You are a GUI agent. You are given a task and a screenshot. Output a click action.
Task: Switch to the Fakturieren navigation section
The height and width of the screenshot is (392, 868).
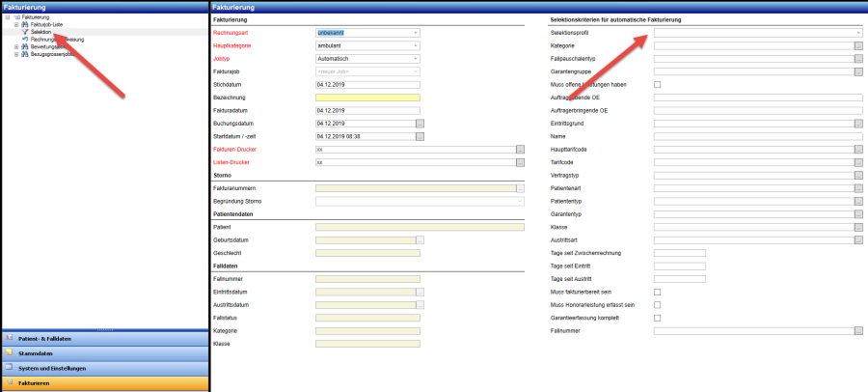[x=105, y=383]
